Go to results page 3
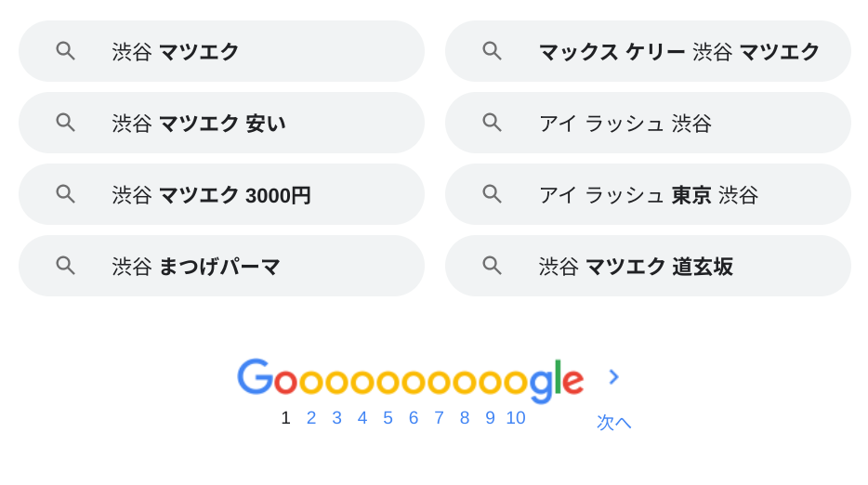This screenshot has height=485, width=868. [x=336, y=418]
